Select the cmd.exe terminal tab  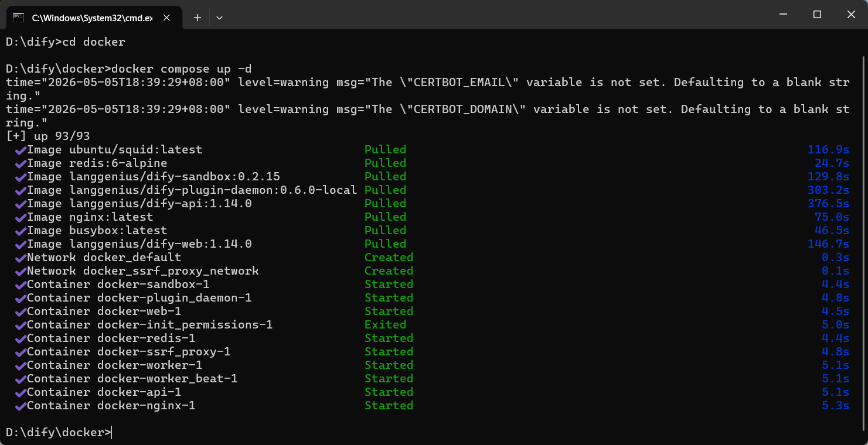tap(94, 18)
